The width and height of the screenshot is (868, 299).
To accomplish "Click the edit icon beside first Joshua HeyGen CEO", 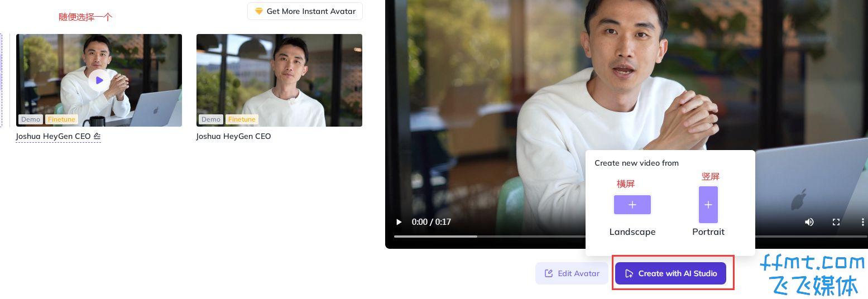I will [x=97, y=136].
